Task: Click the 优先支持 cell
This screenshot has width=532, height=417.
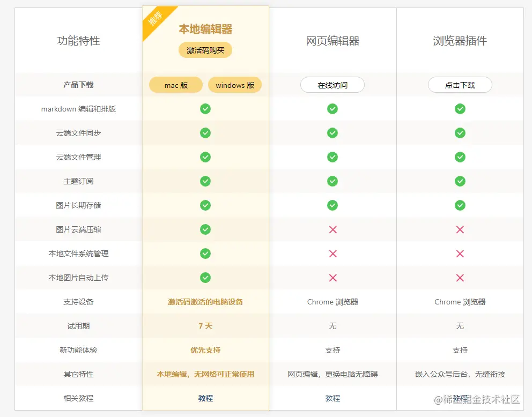Action: coord(205,350)
